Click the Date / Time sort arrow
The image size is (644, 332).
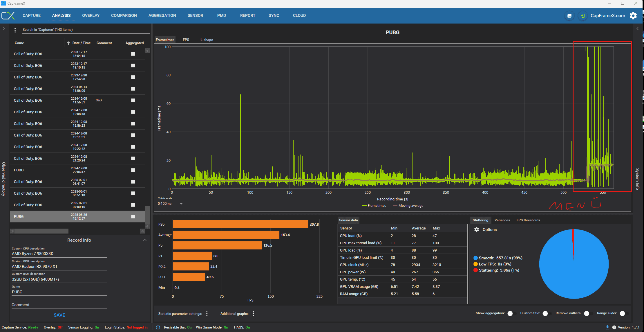[x=68, y=43]
